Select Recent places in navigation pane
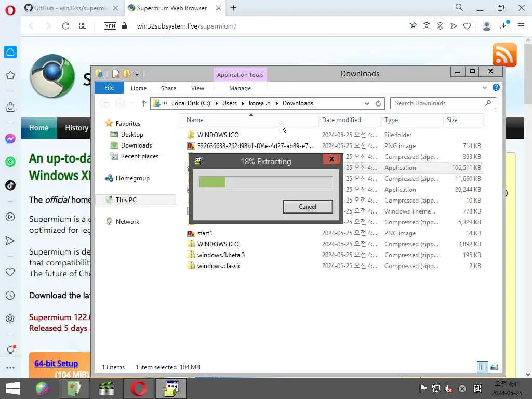 coord(139,156)
